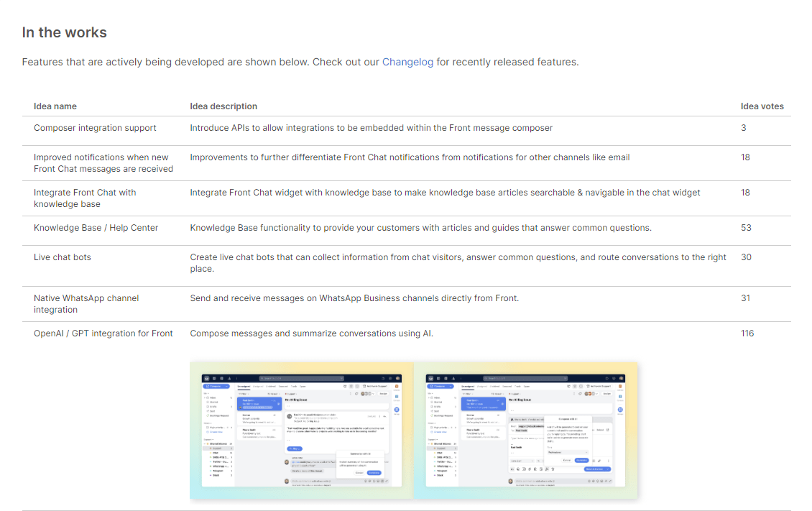Image resolution: width=812 pixels, height=511 pixels.
Task: Select 'OpenAI / GPT integration for Front' idea
Action: [x=103, y=333]
